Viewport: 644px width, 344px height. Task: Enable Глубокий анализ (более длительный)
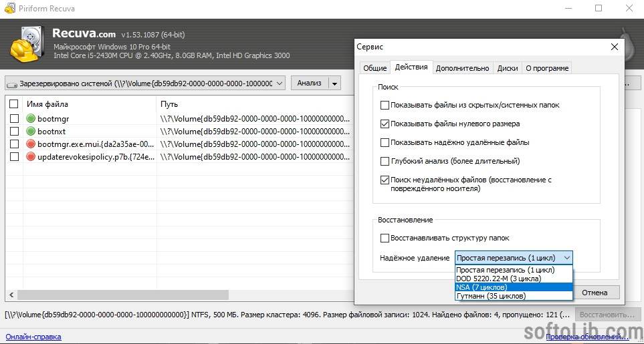(385, 161)
